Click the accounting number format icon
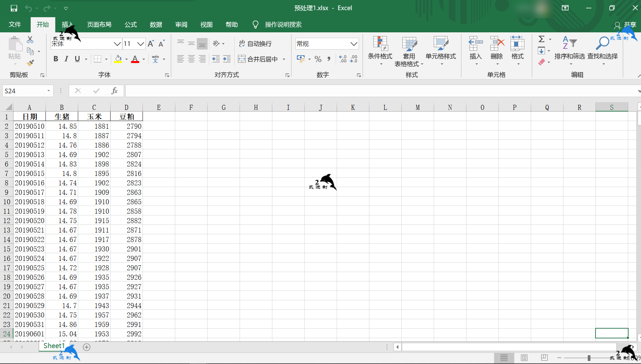 click(x=301, y=59)
